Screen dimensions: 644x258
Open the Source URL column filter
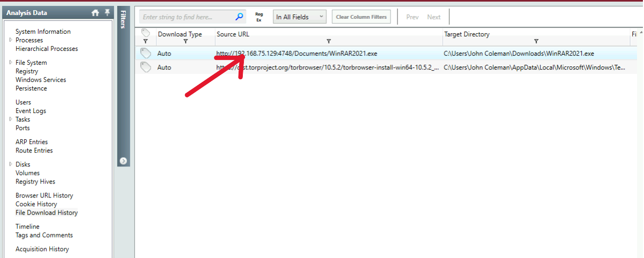point(328,41)
